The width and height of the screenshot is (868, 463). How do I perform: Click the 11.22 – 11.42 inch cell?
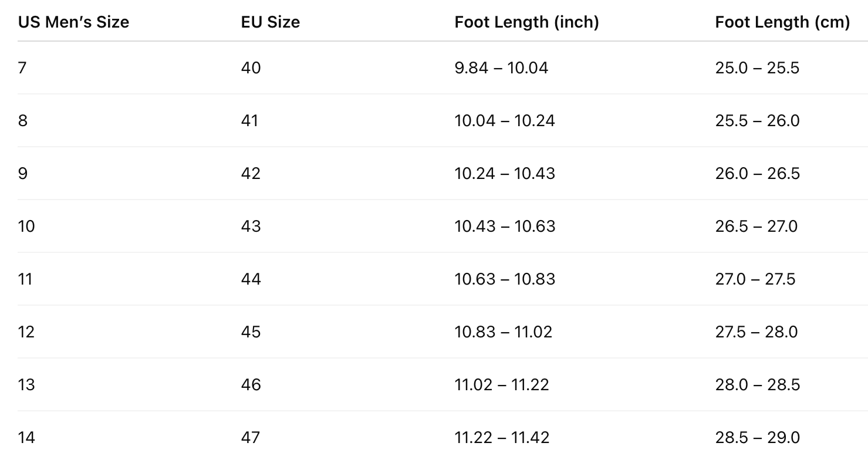click(502, 438)
